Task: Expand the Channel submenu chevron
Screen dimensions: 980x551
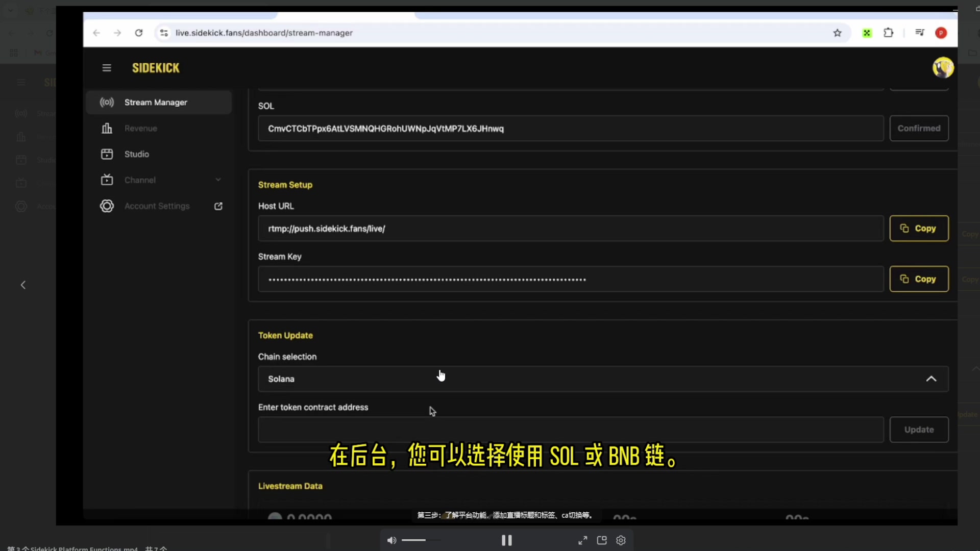Action: (218, 180)
